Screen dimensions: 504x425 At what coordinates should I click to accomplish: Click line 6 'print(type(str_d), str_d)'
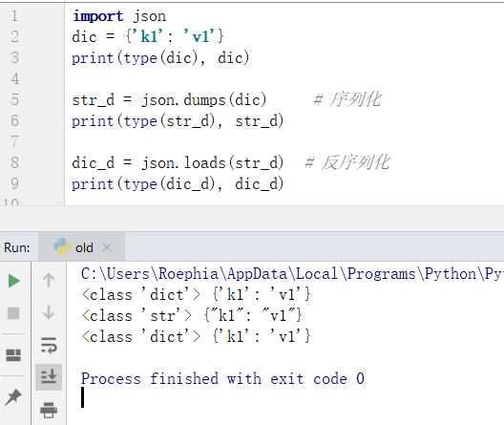[178, 121]
